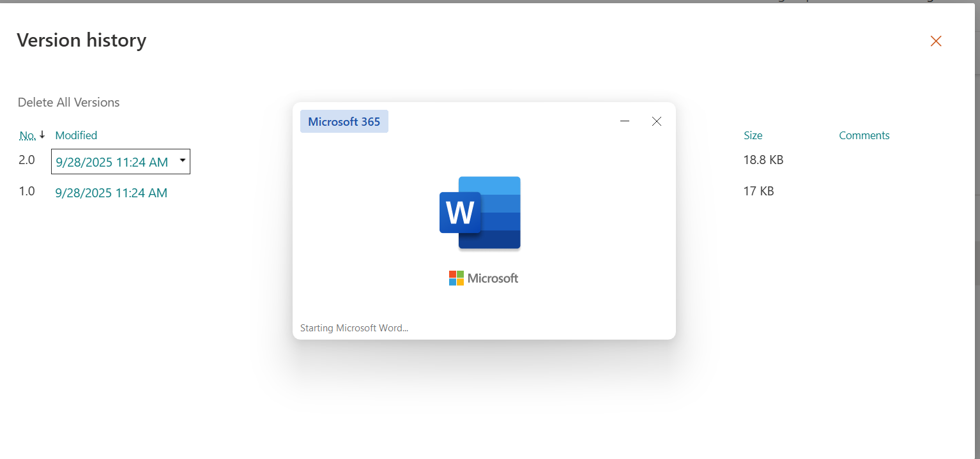Click the Microsoft logo in splash

484,278
